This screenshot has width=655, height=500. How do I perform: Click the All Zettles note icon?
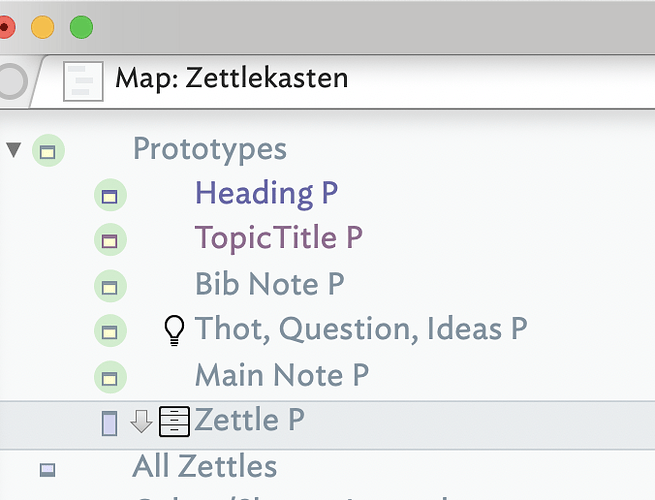(47, 468)
